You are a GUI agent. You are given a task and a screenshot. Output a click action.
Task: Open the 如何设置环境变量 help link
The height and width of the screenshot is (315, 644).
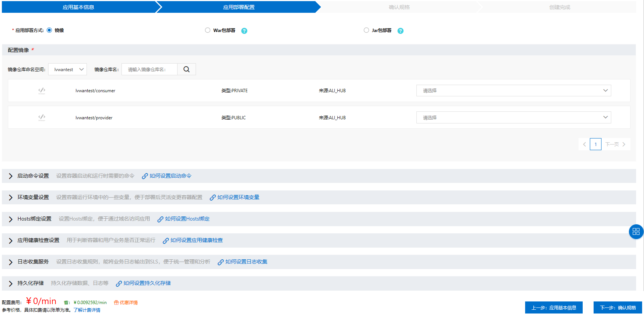pyautogui.click(x=238, y=197)
